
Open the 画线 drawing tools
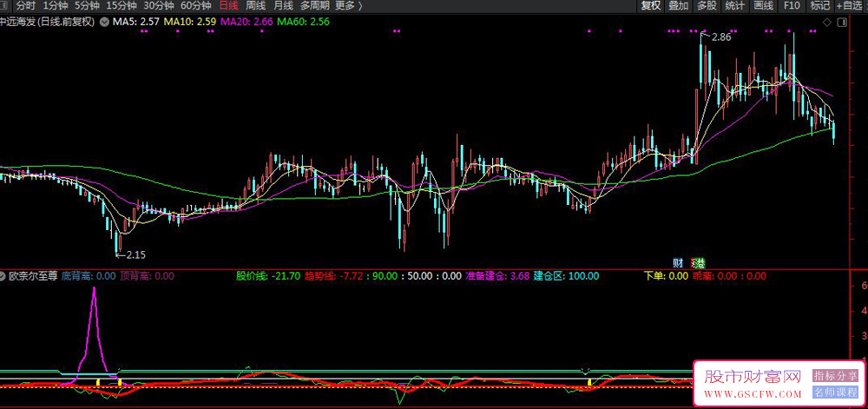763,6
